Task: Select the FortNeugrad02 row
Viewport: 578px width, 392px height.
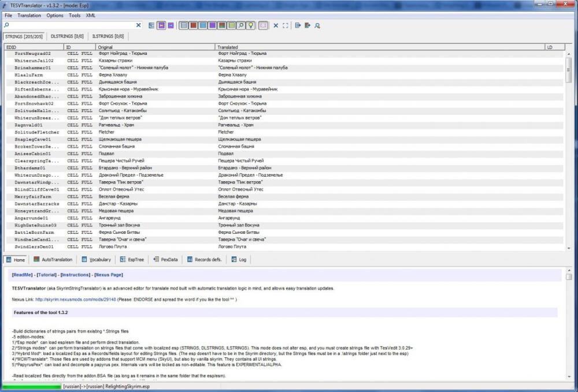Action: 284,53
